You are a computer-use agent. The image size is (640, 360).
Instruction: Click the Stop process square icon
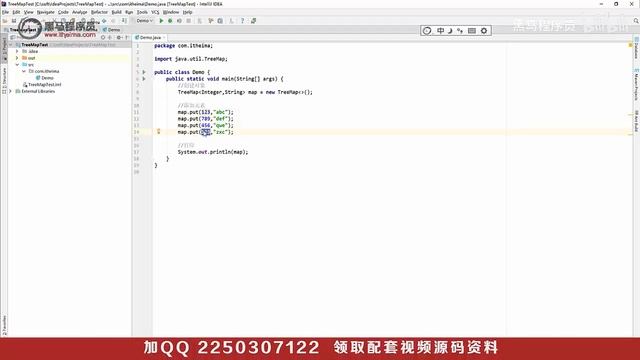click(x=189, y=20)
